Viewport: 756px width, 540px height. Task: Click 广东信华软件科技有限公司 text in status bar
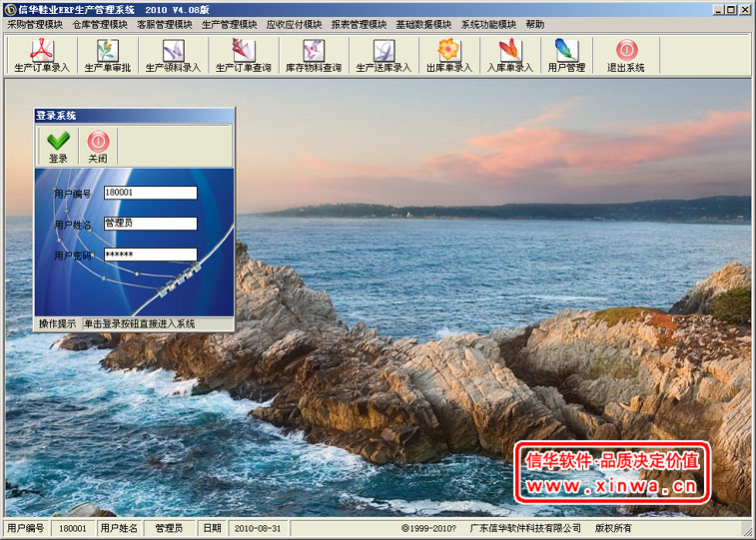pyautogui.click(x=525, y=528)
